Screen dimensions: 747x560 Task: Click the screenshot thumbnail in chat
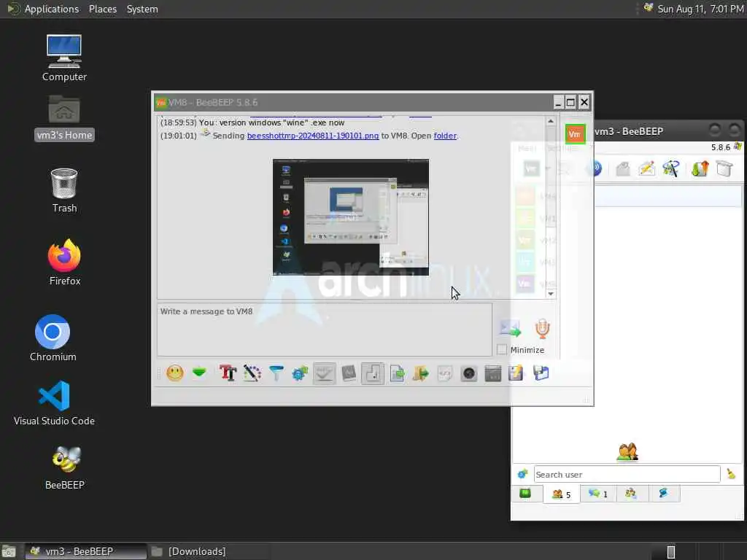(x=351, y=217)
